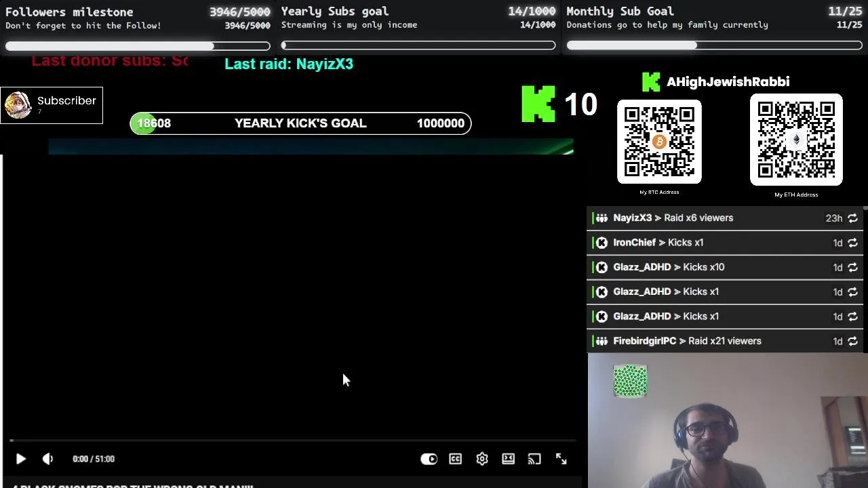The width and height of the screenshot is (868, 488).
Task: Replay the Glazz_ADHD Kicks x10 alert
Action: [852, 268]
